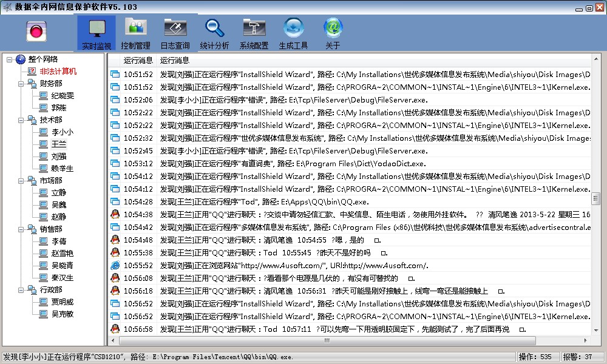
Task: Collapse the 财务部 department node
Action: [21, 84]
